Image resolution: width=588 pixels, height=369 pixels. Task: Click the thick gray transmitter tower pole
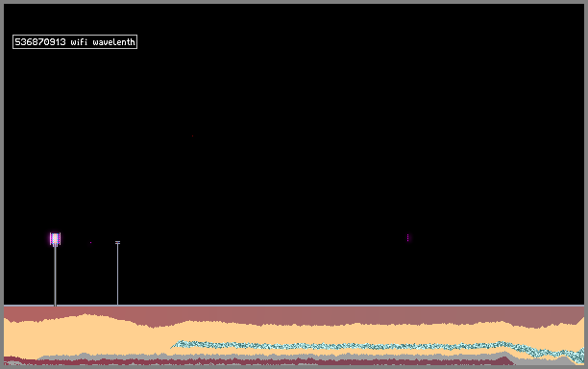[x=55, y=276]
